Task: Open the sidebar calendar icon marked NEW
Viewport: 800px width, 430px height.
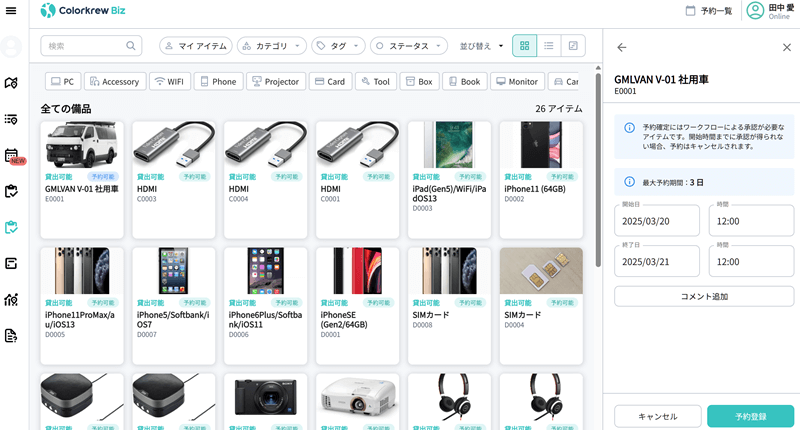Action: coord(11,155)
